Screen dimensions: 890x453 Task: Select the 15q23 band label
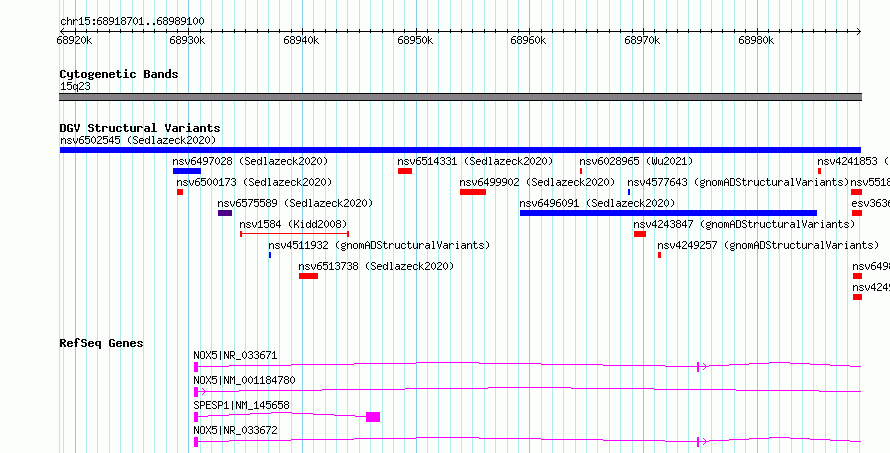(75, 87)
